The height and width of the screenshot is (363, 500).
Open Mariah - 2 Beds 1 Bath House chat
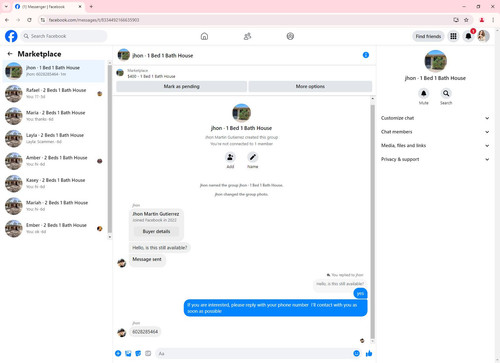pyautogui.click(x=54, y=206)
